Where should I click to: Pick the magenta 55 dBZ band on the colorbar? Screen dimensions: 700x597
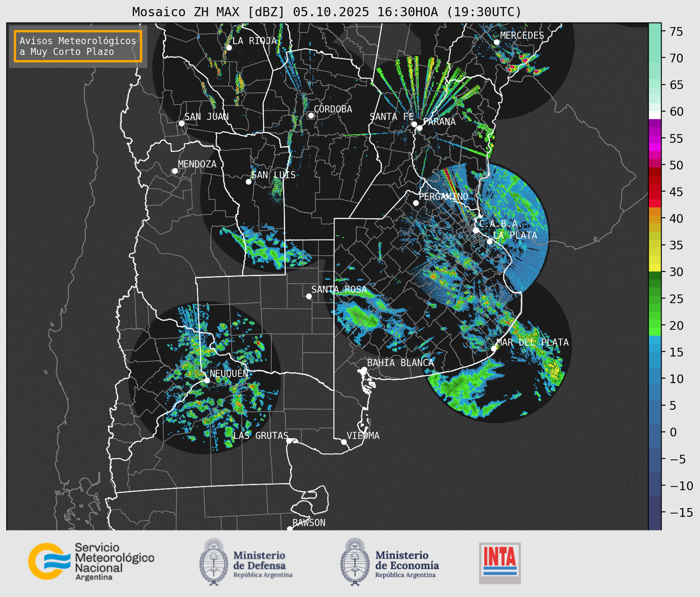(655, 139)
